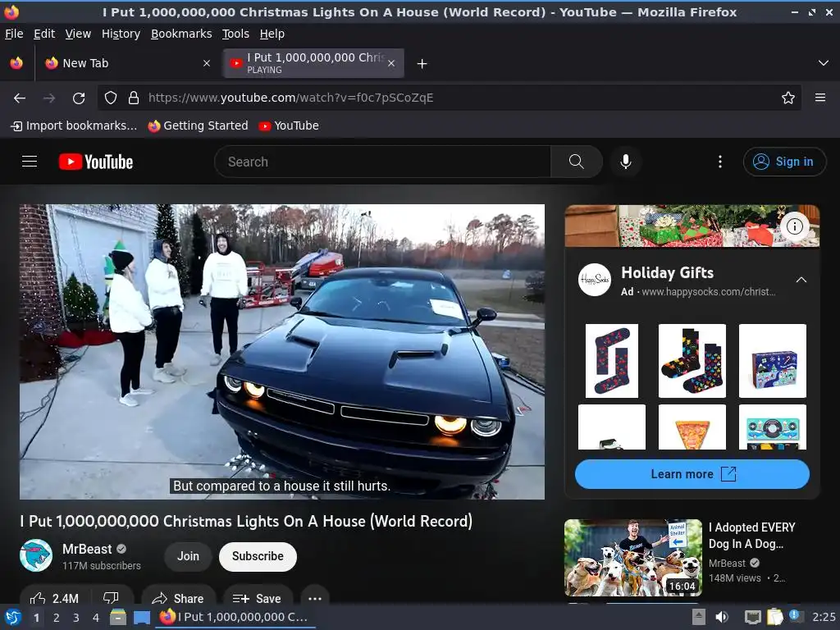Open the Happy Socks advertiser logo

[x=594, y=280]
